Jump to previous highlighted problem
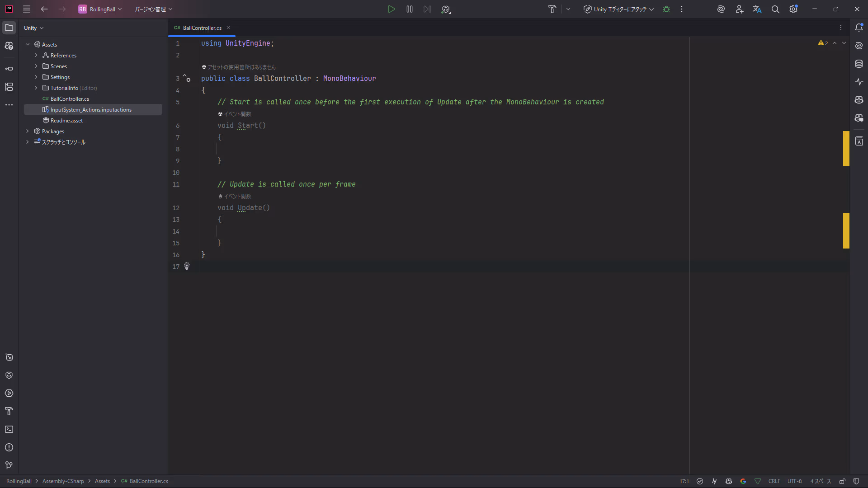 point(835,43)
